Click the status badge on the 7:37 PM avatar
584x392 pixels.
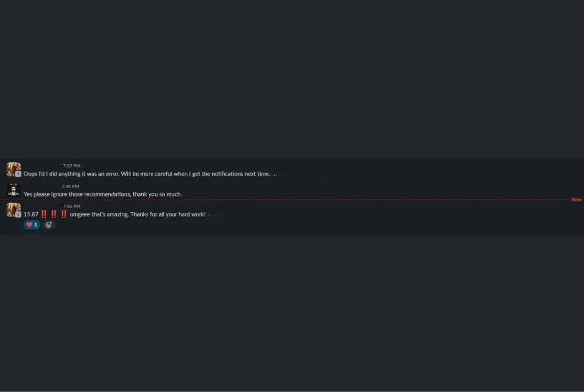18,174
